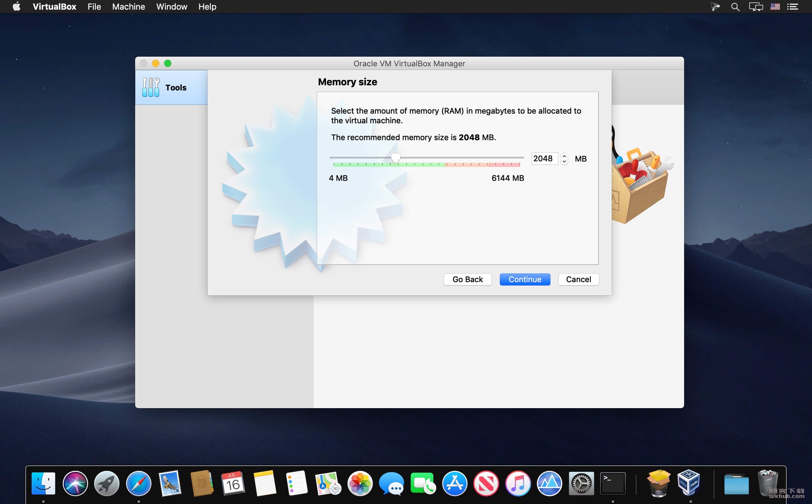
Task: Open Photos app in Dock
Action: (x=360, y=483)
